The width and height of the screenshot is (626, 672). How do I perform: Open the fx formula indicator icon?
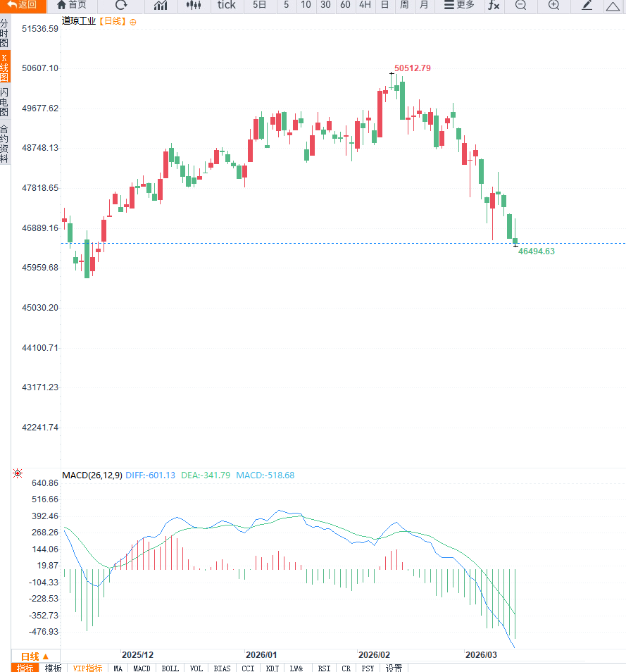[x=494, y=5]
